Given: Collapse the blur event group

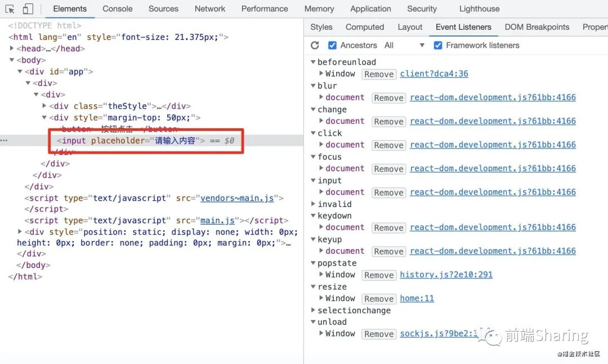Looking at the screenshot, I should (x=313, y=86).
